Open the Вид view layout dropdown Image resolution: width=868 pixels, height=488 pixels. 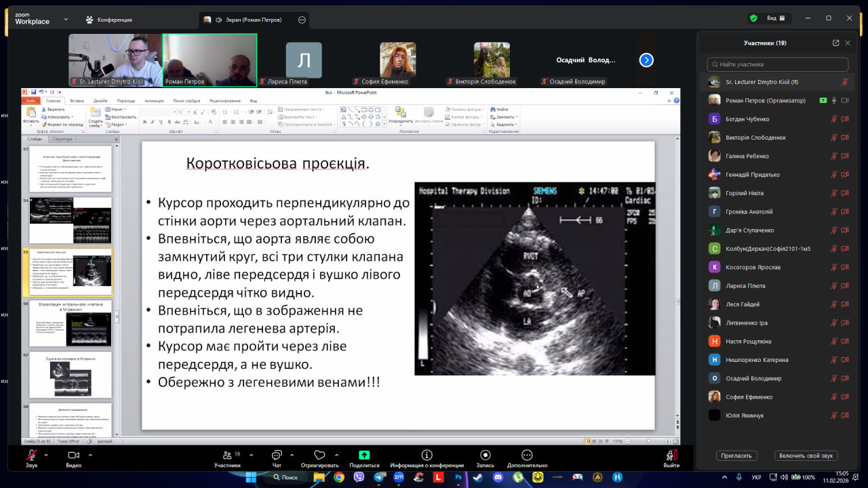[775, 18]
